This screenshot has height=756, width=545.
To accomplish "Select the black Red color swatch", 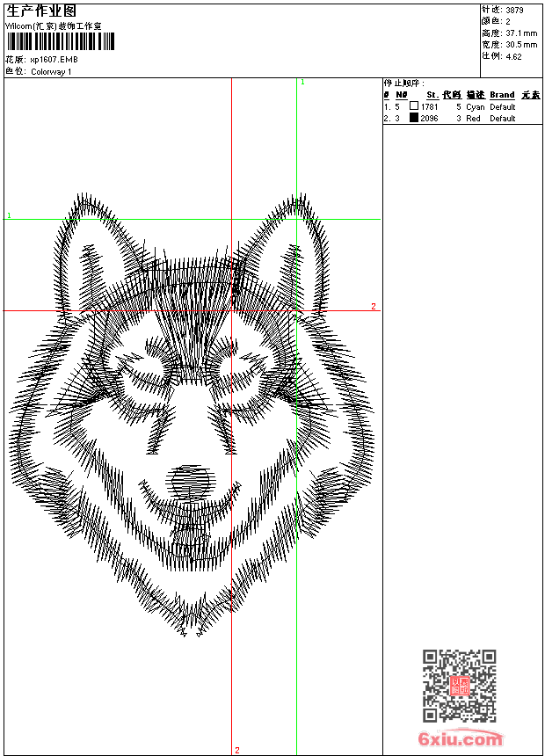I will tap(413, 118).
